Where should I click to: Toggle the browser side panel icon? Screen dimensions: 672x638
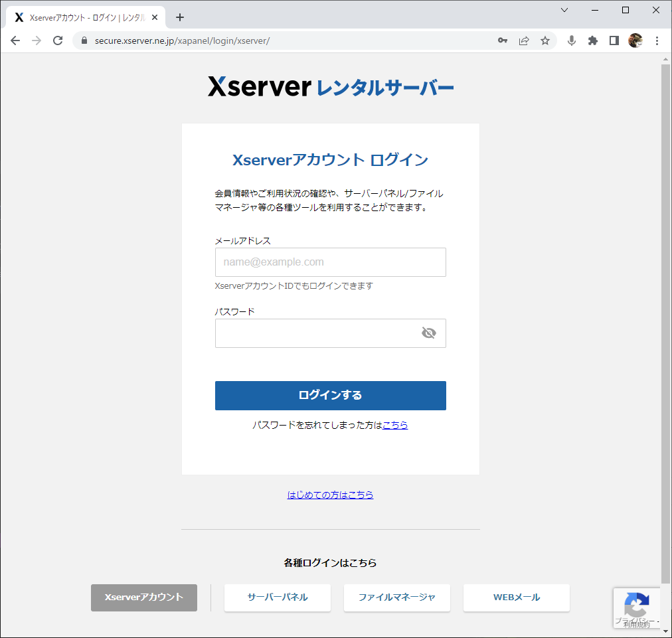614,40
